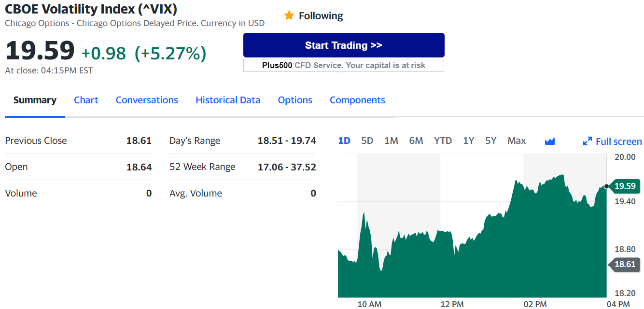Open the Plus500 CFD Service disclaimer link
The width and height of the screenshot is (644, 309).
pos(344,65)
